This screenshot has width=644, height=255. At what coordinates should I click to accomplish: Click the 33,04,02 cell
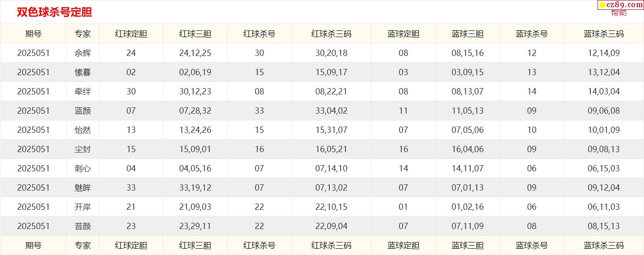[x=331, y=111]
